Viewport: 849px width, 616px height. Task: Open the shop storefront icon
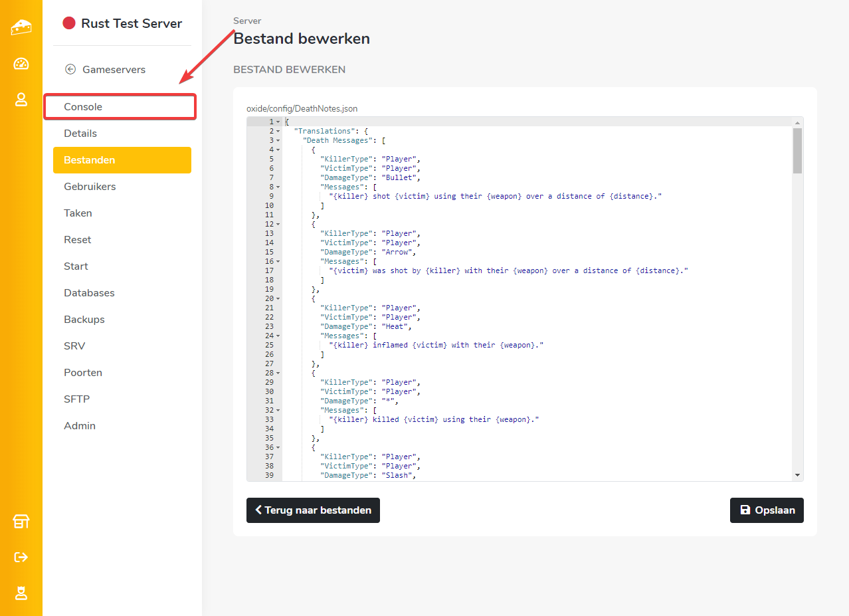point(21,522)
